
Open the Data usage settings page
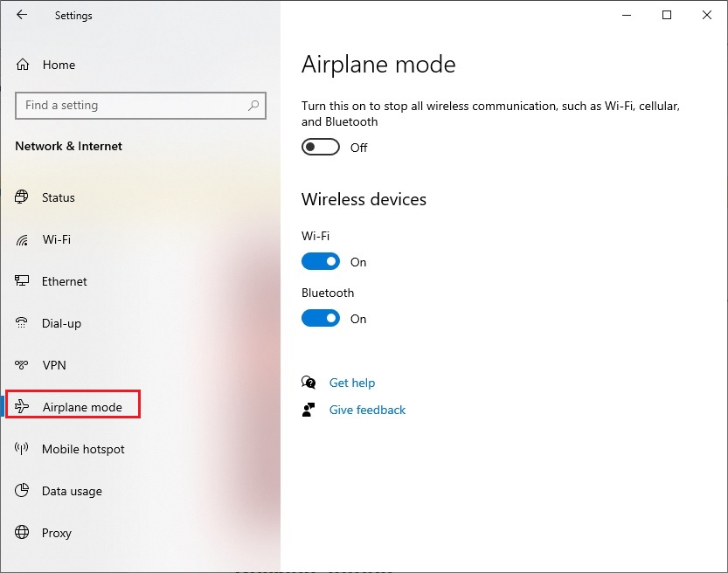pyautogui.click(x=72, y=491)
